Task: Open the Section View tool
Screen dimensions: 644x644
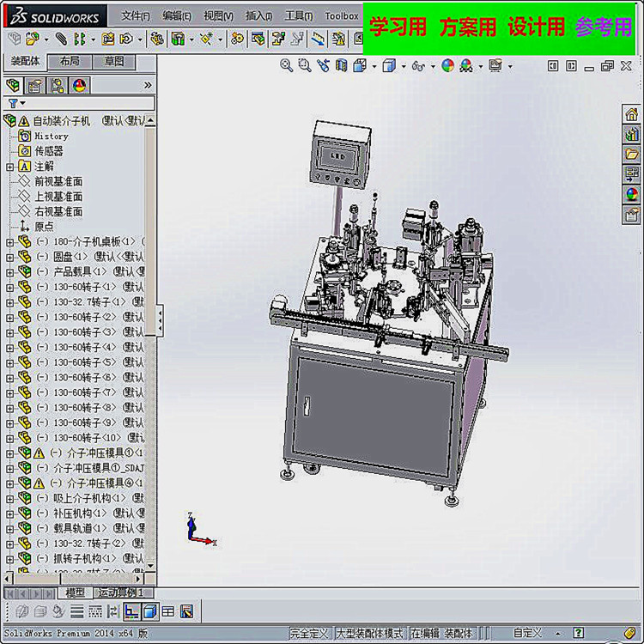Action: tap(342, 65)
